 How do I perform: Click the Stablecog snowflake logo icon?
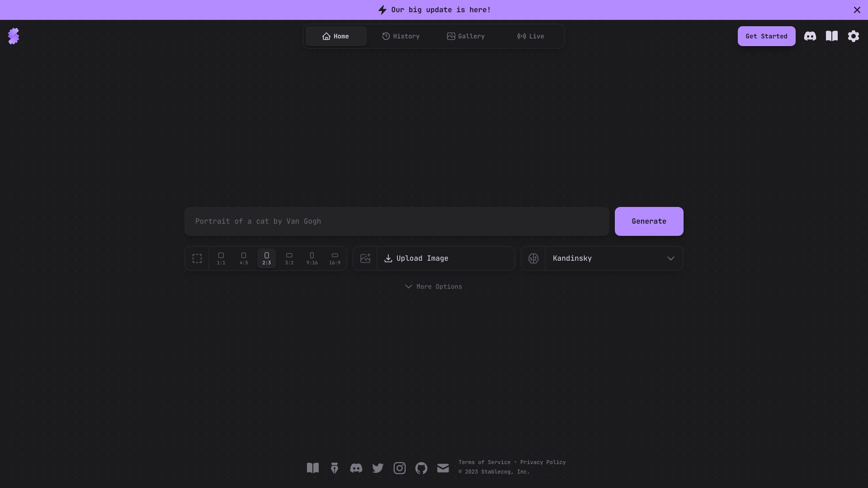click(13, 36)
